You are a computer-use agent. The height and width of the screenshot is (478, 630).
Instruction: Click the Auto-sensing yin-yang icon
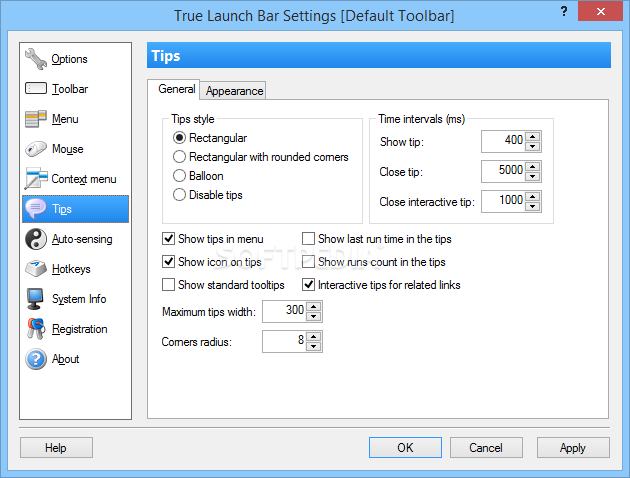[x=36, y=239]
